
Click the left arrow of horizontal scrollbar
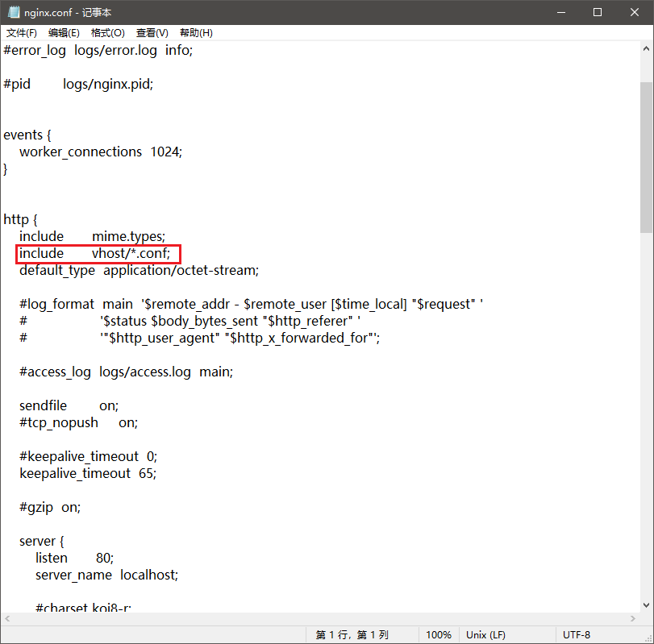[6, 618]
